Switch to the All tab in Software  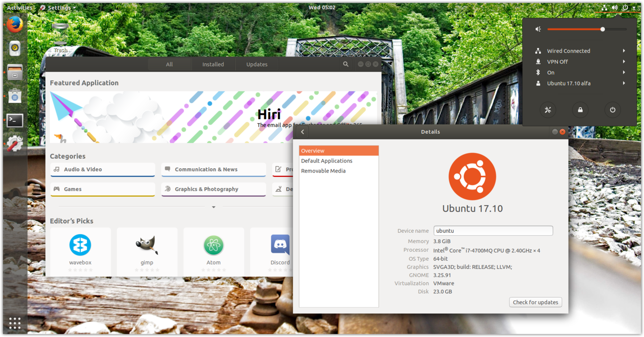(x=169, y=65)
